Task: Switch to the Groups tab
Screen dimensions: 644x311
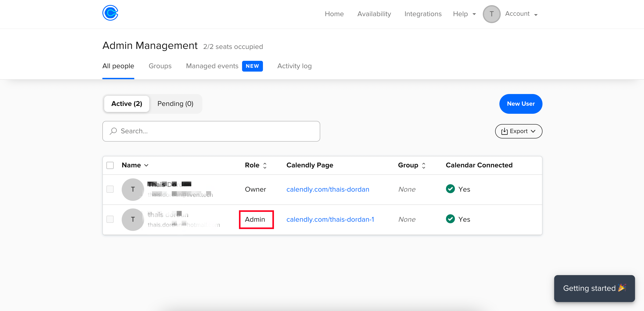Action: coord(160,66)
